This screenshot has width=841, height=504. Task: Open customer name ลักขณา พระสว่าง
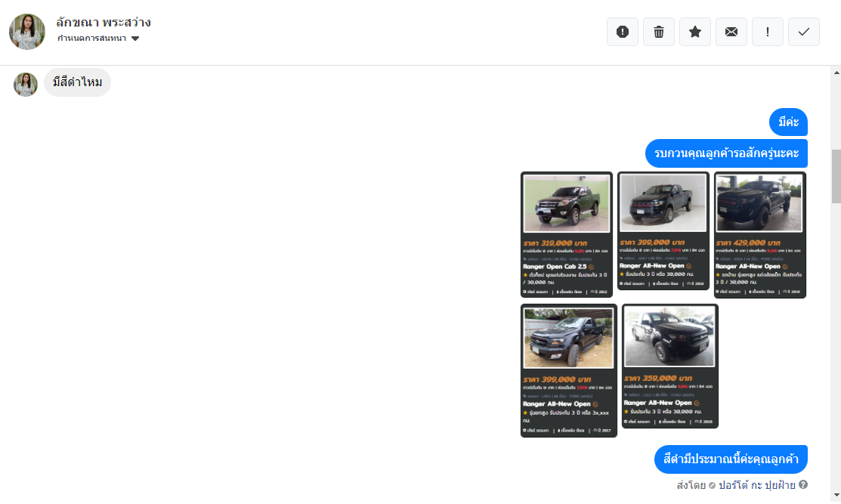coord(104,22)
